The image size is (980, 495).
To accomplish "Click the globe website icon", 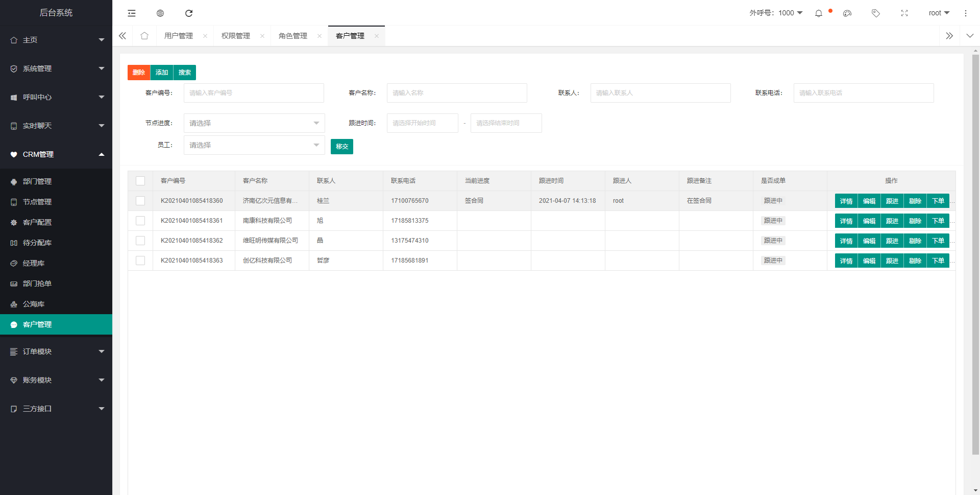I will [x=160, y=13].
